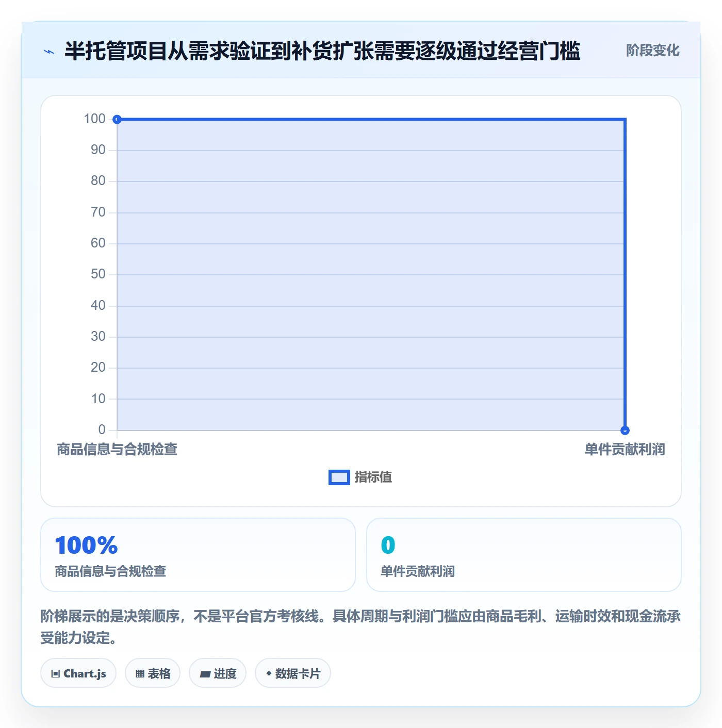Click y-axis tick label 50

(98, 274)
